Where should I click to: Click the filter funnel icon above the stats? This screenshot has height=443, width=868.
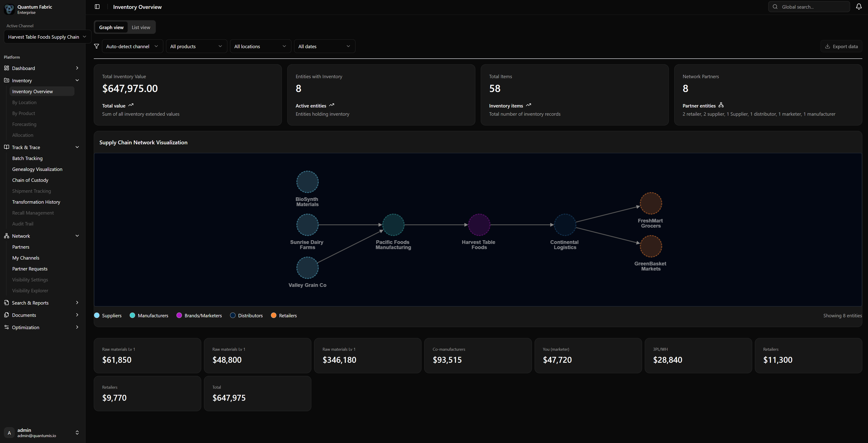click(96, 46)
